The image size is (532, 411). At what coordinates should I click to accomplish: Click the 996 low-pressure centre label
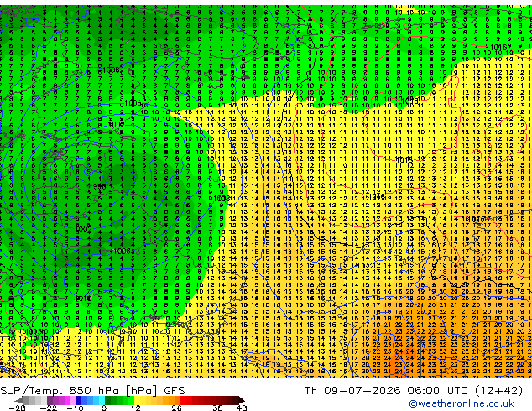(x=99, y=186)
